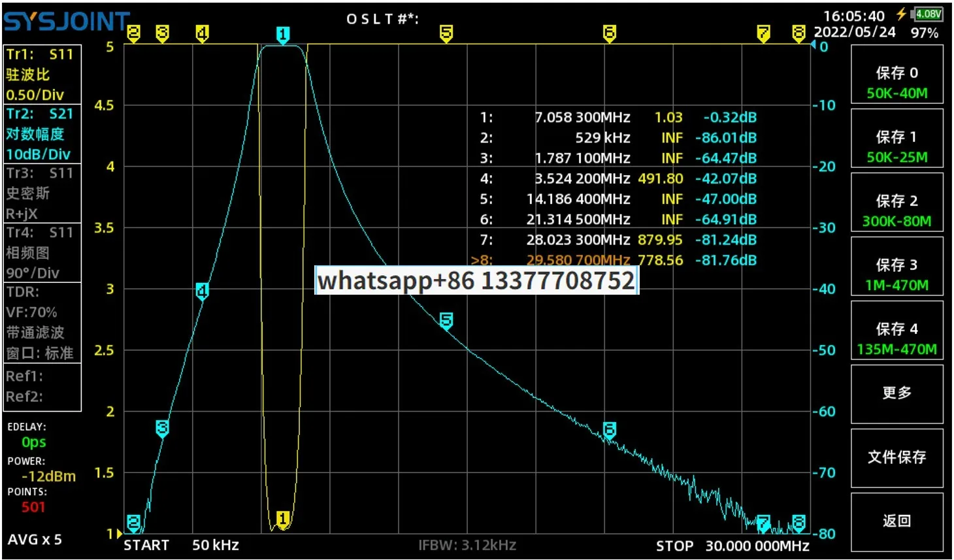Click the START 50 kHz frequency
The height and width of the screenshot is (560, 954).
pyautogui.click(x=182, y=546)
